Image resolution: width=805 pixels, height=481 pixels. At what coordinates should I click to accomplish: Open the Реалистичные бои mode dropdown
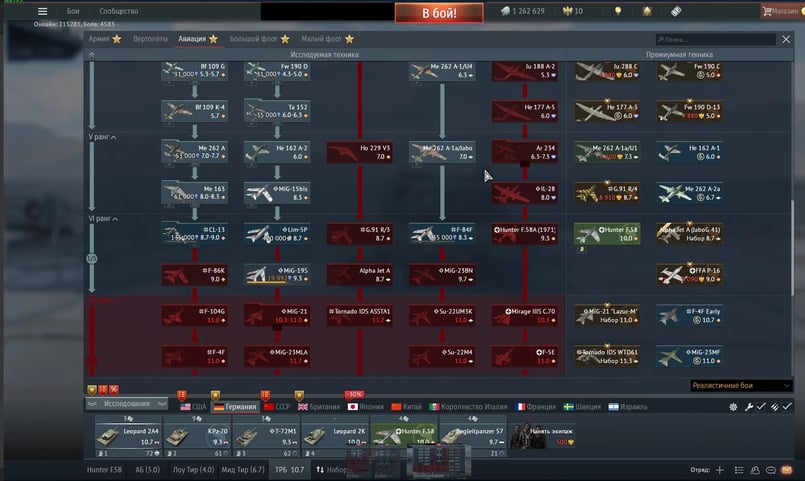pos(741,385)
